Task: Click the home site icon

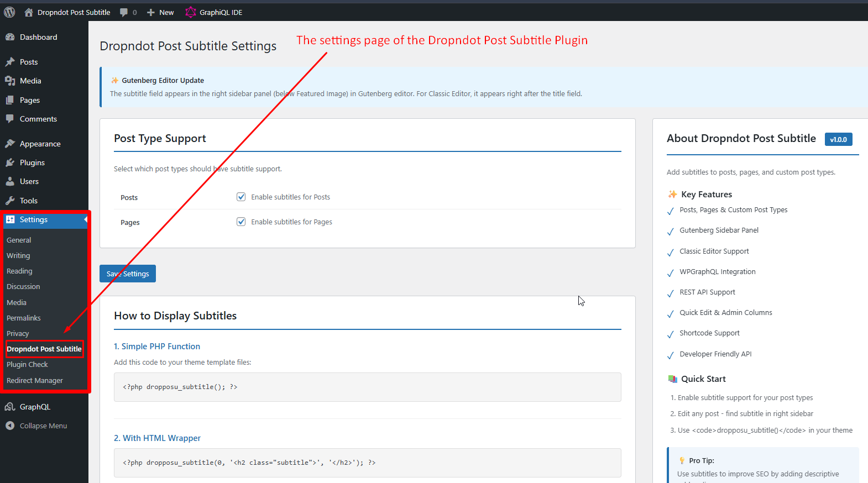Action: click(x=29, y=12)
